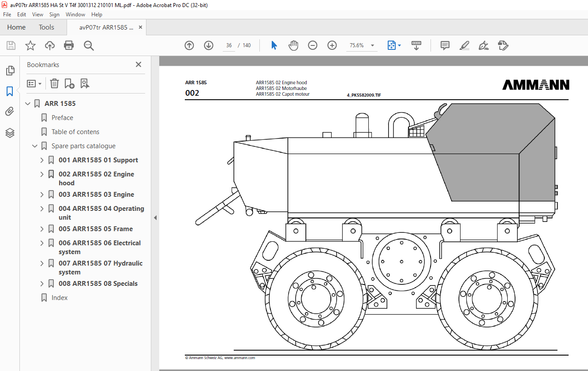Jump to the Index bookmark
588x371 pixels.
pos(60,298)
